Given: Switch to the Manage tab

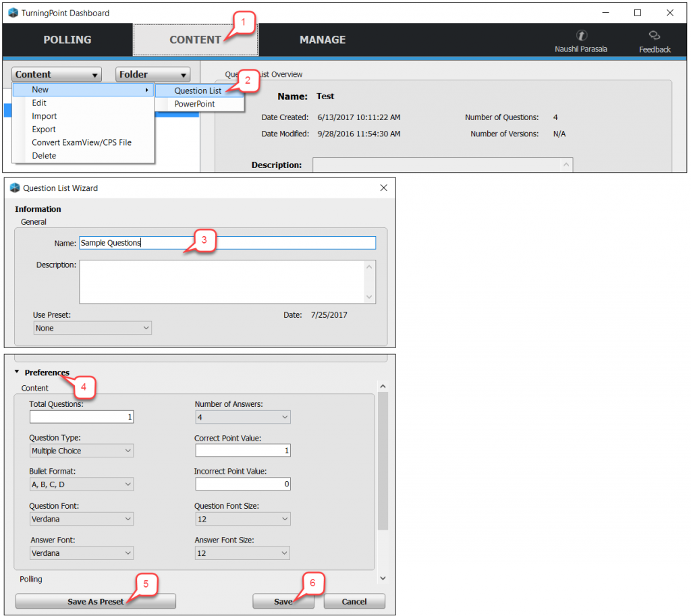Looking at the screenshot, I should [x=322, y=40].
